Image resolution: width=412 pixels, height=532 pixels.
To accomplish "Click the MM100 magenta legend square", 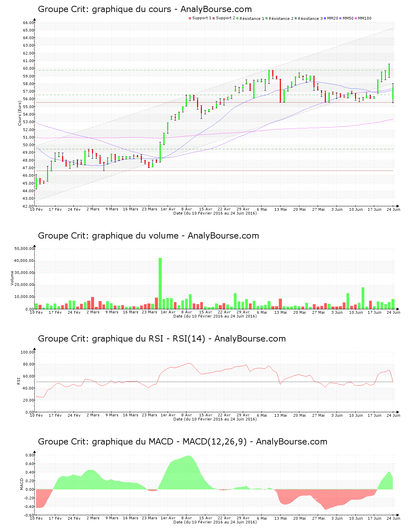I will 356,18.
